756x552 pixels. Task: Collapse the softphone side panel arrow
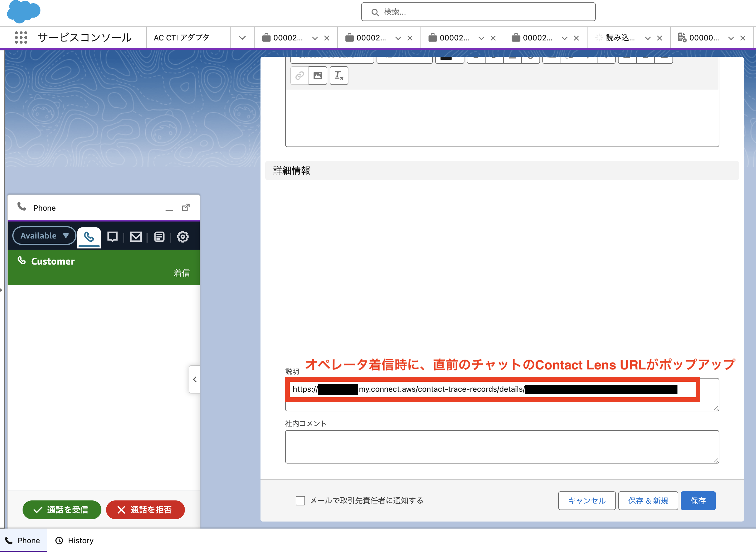195,379
